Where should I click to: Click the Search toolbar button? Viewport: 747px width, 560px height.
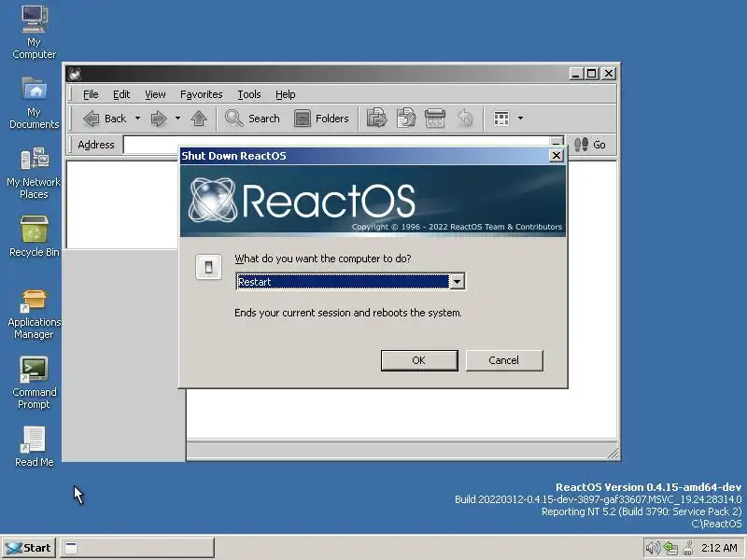coord(252,119)
